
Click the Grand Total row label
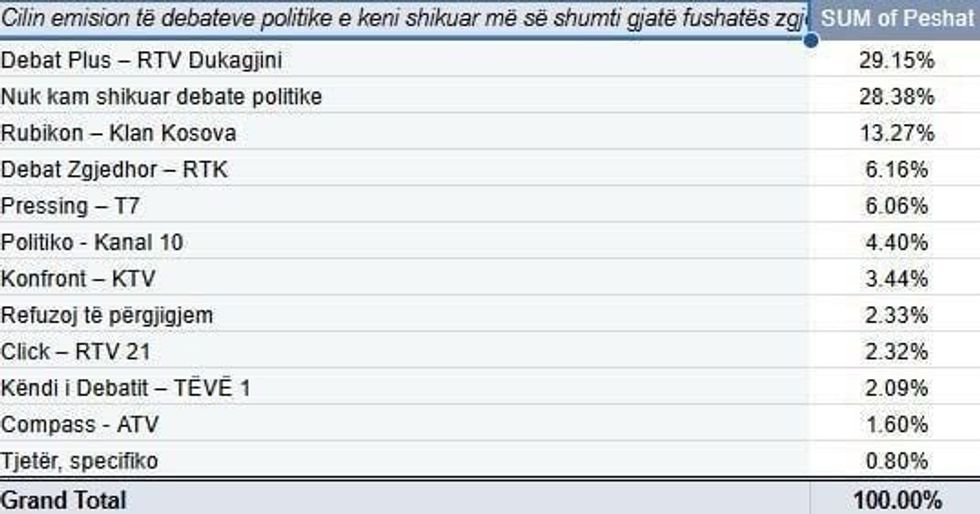(x=64, y=499)
